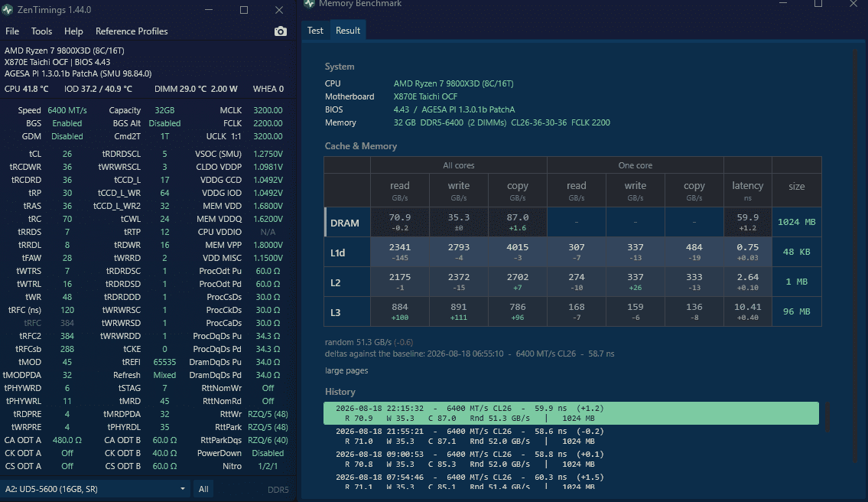
Task: Select the 21:55:21 history entry
Action: [571, 436]
